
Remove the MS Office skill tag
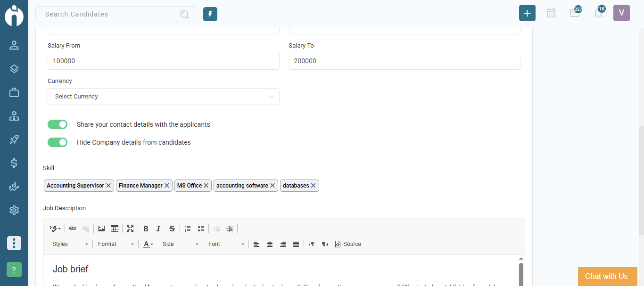(x=206, y=186)
